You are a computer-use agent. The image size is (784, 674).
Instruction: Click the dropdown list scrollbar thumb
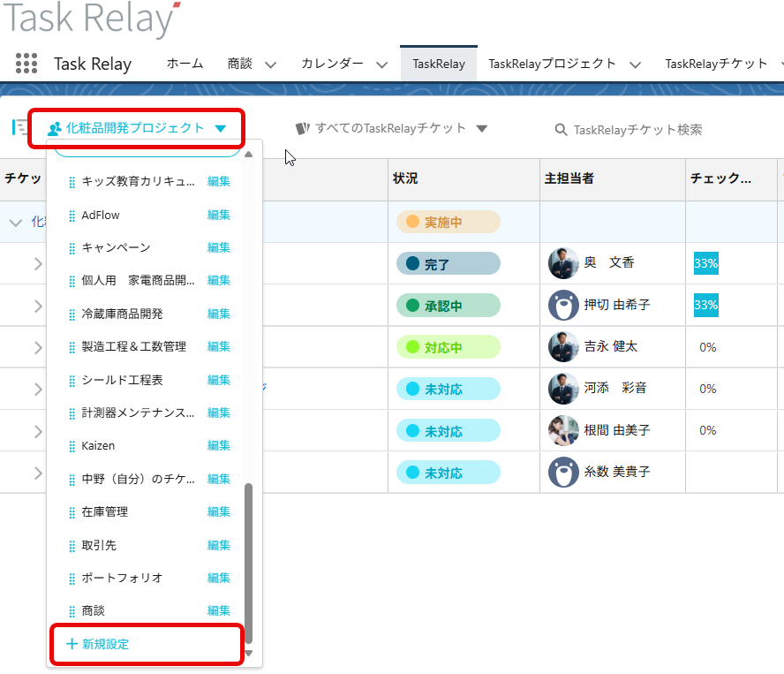pyautogui.click(x=248, y=563)
